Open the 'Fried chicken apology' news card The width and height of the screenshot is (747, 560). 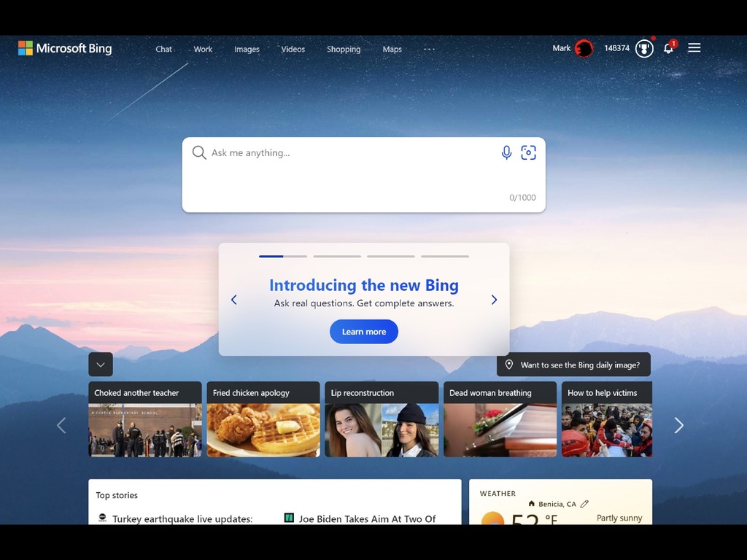pos(263,419)
